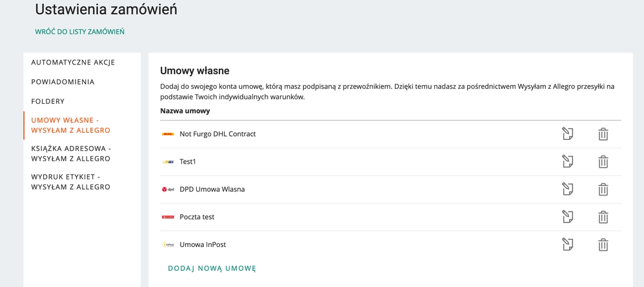Edit the Poczta test contract
Image resolution: width=644 pixels, height=287 pixels.
coord(567,217)
